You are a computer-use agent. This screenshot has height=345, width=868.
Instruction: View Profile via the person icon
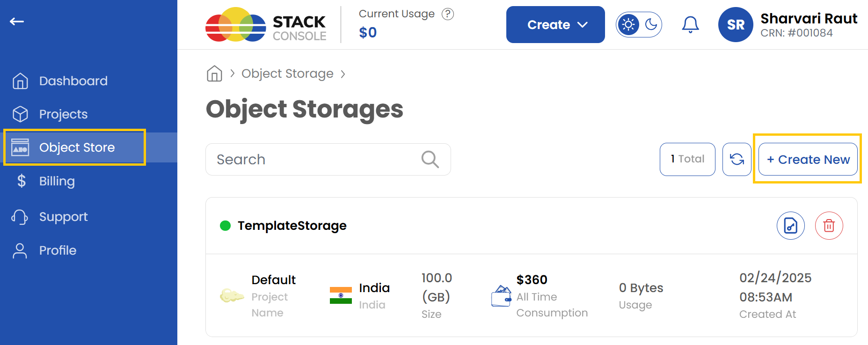[21, 250]
